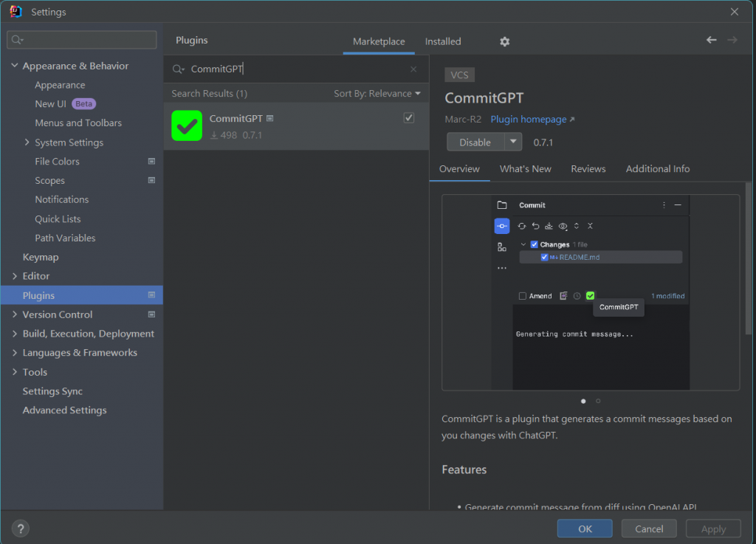Switch to the Installed tab
Screen dimensions: 756x544
click(x=443, y=41)
